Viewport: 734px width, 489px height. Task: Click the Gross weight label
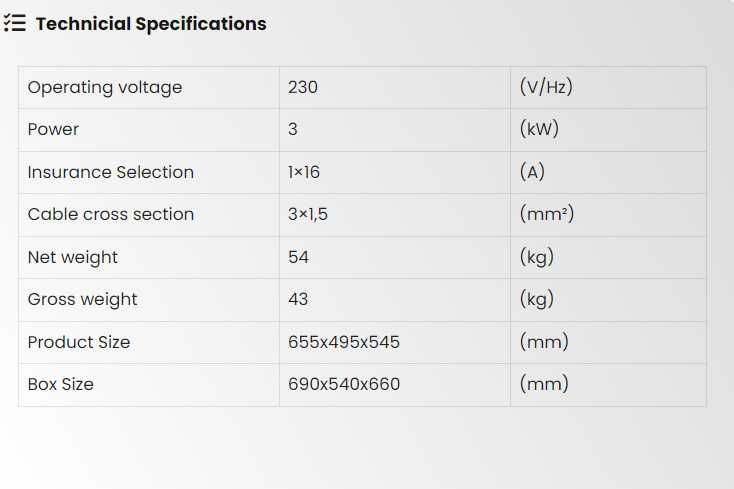(x=83, y=299)
